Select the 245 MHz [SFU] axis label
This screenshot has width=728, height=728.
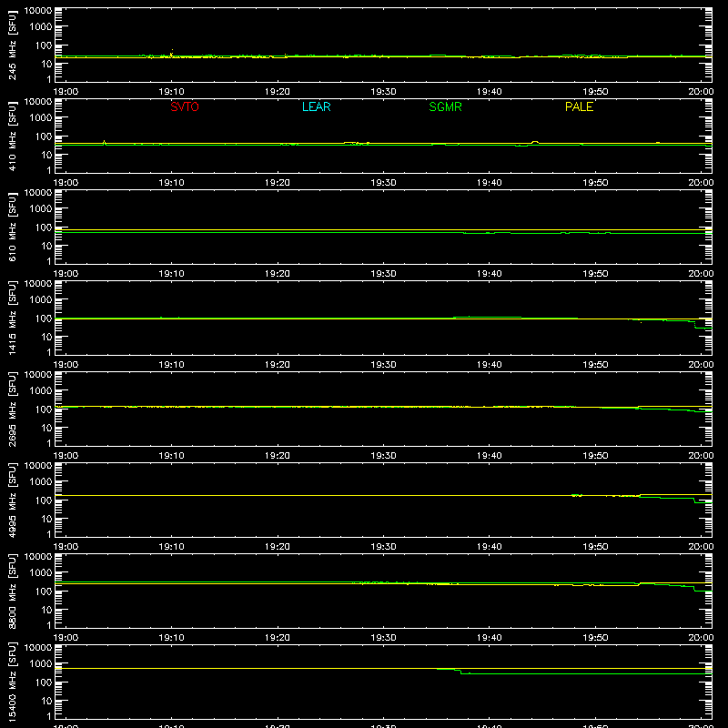tap(13, 45)
